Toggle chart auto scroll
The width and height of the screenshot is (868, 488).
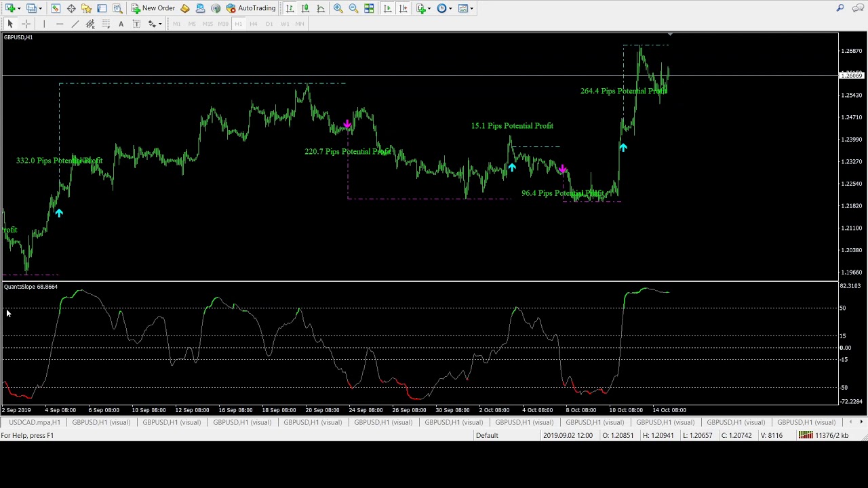pos(387,8)
